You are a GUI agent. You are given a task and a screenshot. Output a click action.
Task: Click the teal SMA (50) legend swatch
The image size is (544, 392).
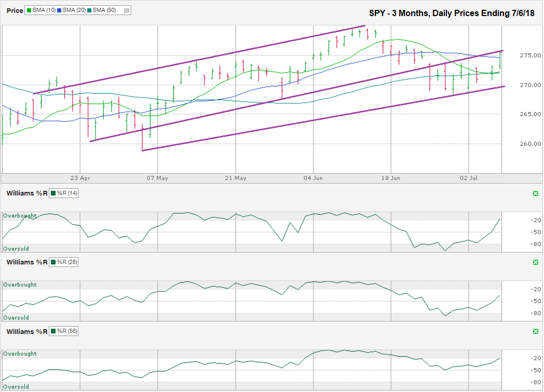(x=89, y=10)
